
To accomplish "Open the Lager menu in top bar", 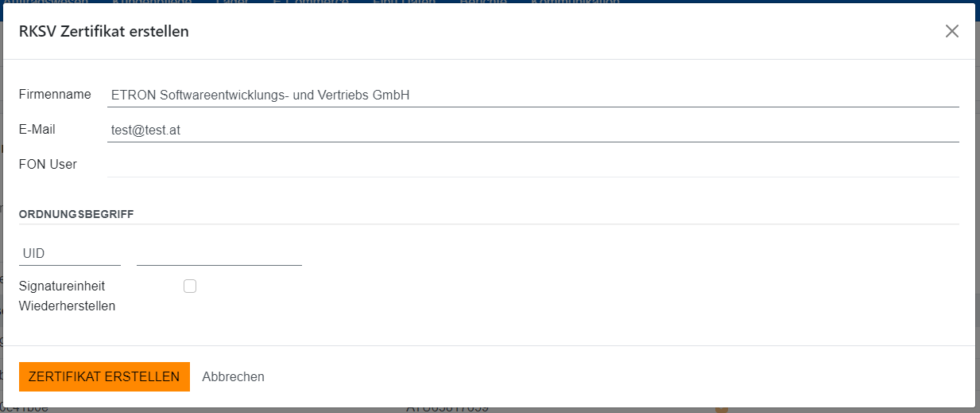I will (x=231, y=2).
